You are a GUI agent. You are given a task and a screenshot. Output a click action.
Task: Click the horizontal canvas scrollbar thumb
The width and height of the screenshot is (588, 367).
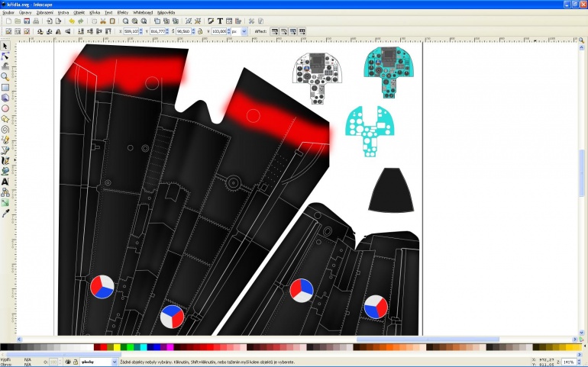click(428, 340)
